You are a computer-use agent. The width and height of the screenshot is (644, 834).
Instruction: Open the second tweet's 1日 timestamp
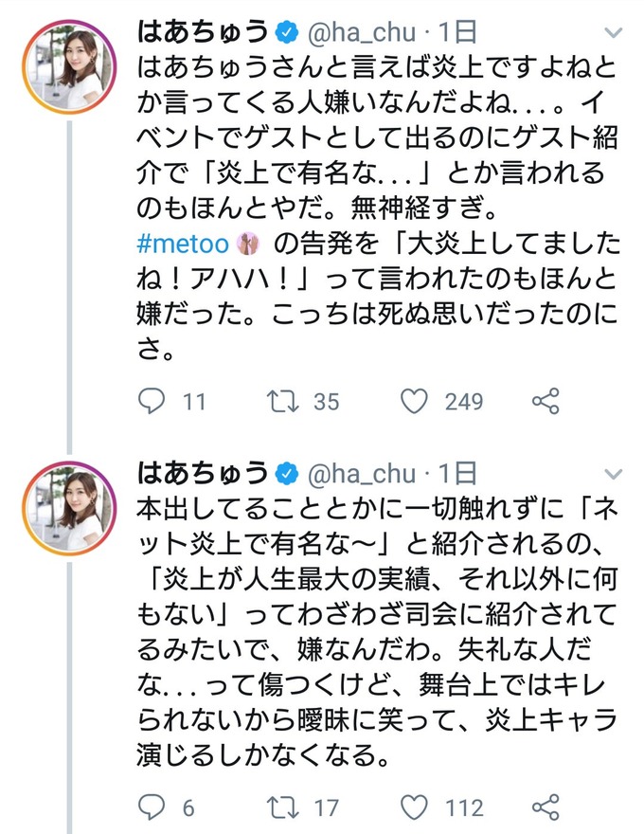point(456,472)
